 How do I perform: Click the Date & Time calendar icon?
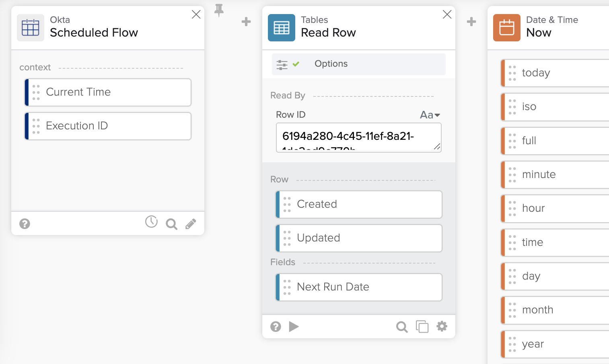(506, 28)
